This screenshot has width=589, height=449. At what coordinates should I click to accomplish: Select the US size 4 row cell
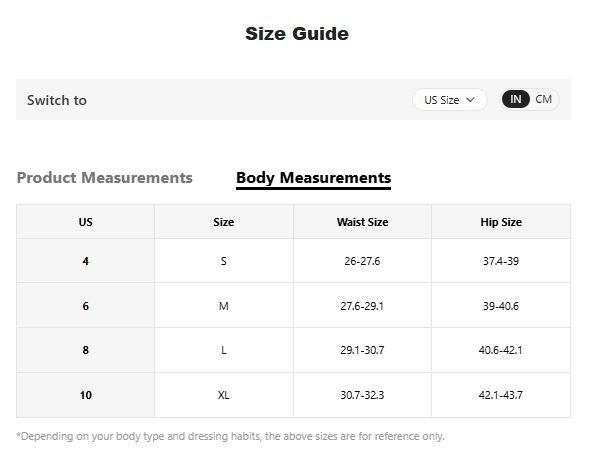(x=85, y=261)
